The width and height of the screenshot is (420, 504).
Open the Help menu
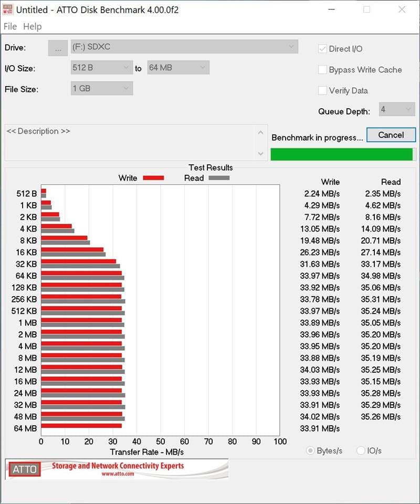33,26
